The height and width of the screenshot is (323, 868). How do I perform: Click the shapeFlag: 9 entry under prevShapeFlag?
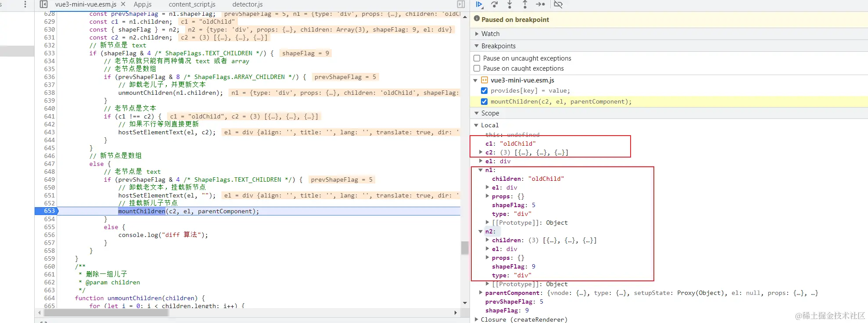507,310
